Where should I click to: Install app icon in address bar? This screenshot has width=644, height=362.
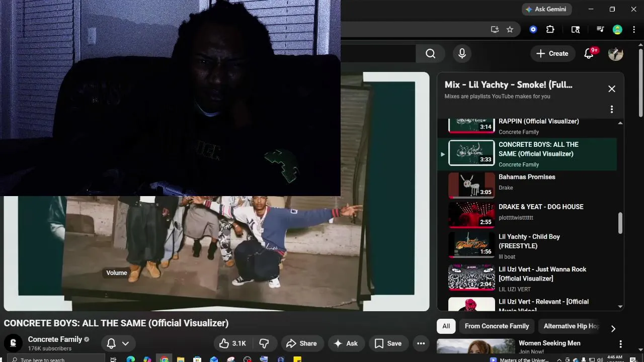click(495, 30)
